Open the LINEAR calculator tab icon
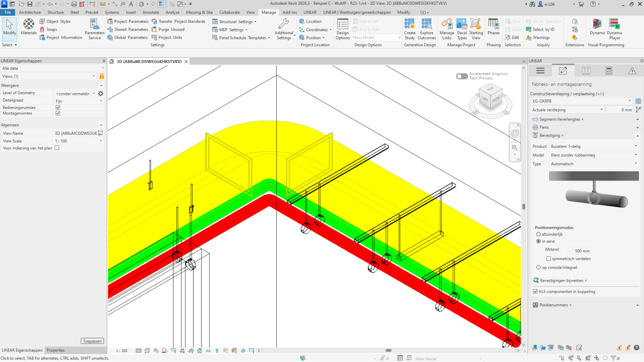This screenshot has height=362, width=644. coord(609,71)
